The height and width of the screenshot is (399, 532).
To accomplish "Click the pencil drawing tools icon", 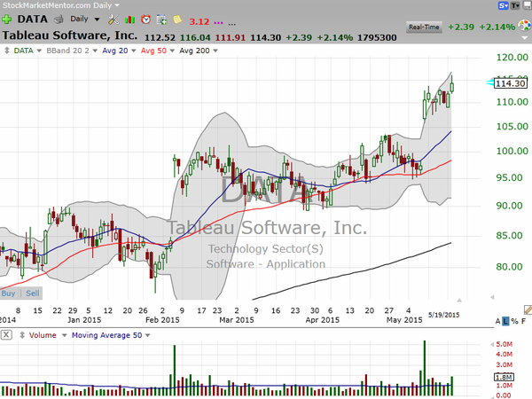I will coord(528,309).
